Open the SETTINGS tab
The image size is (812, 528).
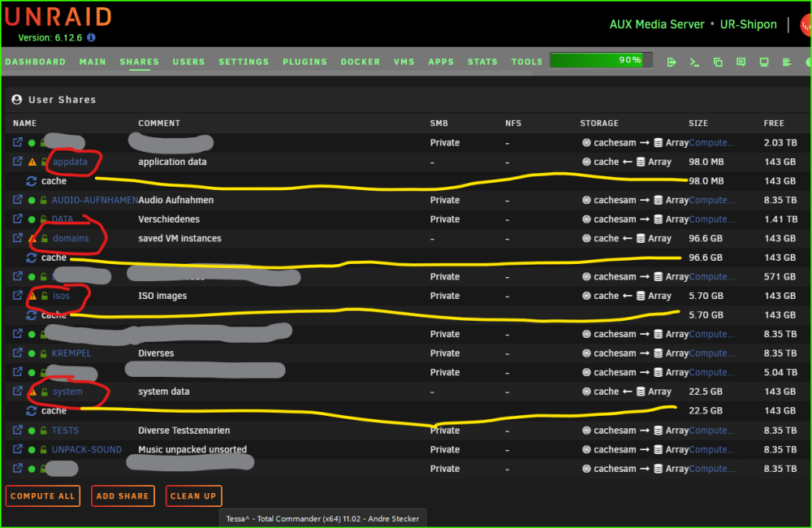coord(244,62)
